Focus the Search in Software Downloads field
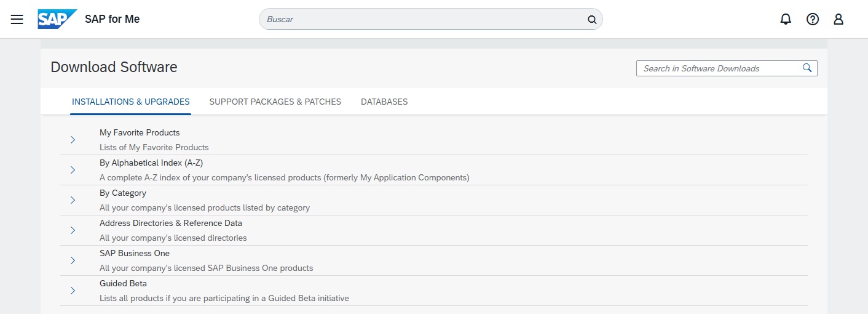 718,68
